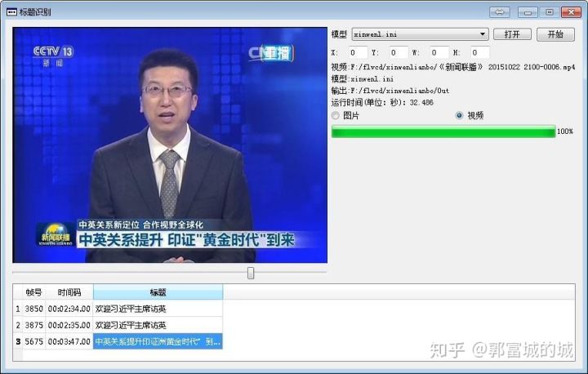Click the 100% progress label
The width and height of the screenshot is (588, 374).
pos(565,131)
